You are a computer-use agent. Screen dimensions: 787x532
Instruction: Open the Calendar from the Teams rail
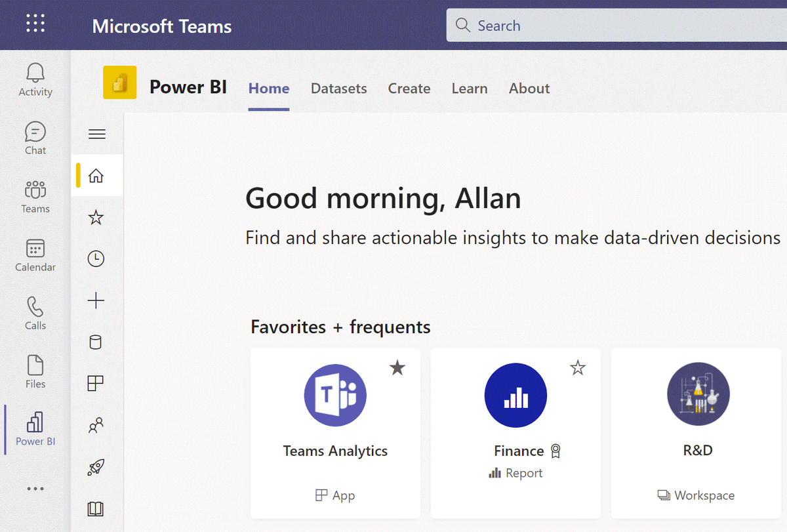pos(35,255)
